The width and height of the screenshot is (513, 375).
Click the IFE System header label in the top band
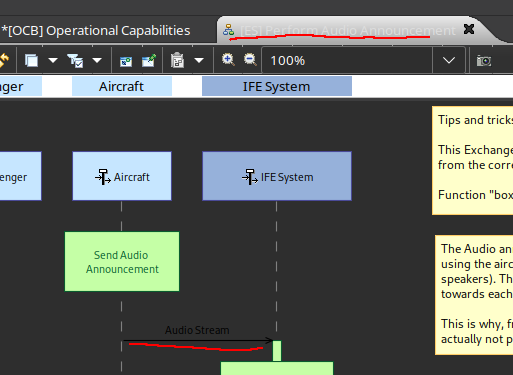(x=277, y=86)
